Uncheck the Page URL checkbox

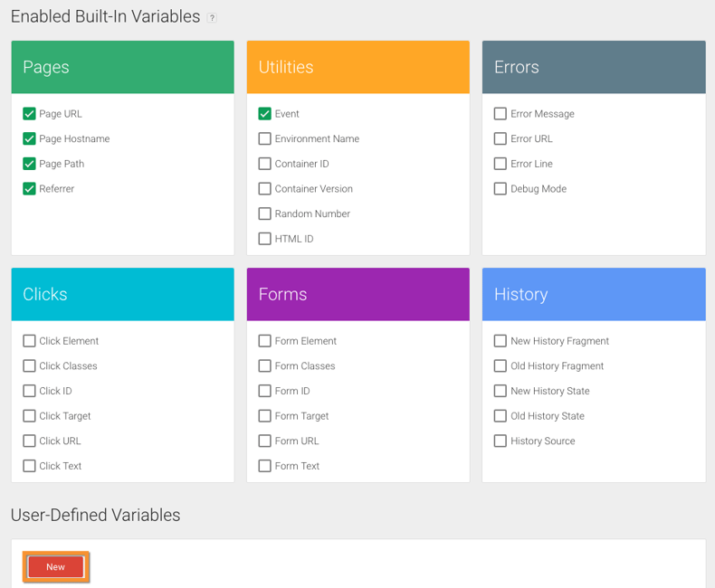coord(29,114)
